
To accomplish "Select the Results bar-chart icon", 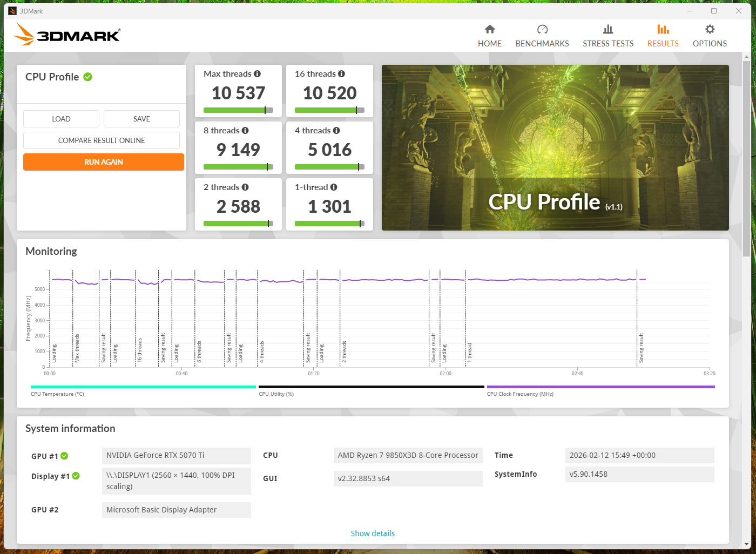I will (663, 29).
